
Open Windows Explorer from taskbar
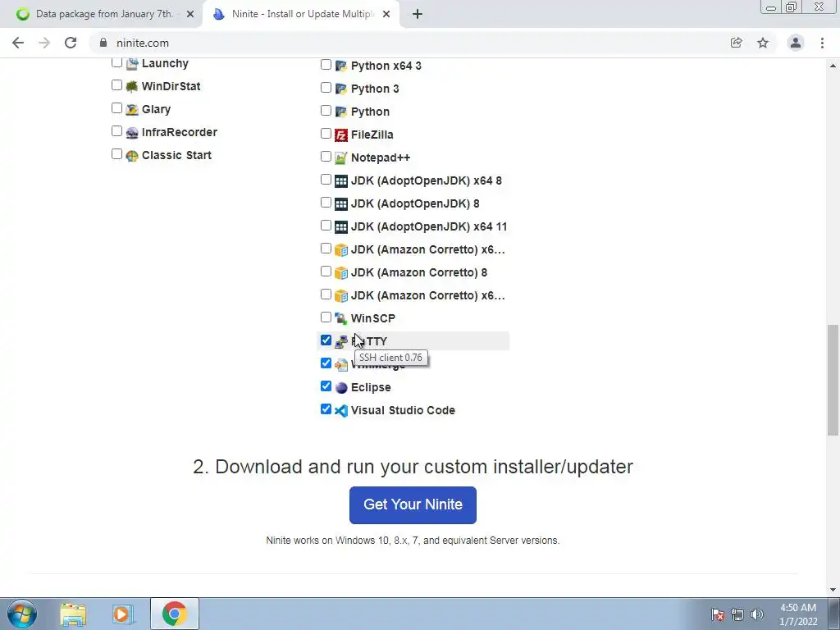click(73, 614)
